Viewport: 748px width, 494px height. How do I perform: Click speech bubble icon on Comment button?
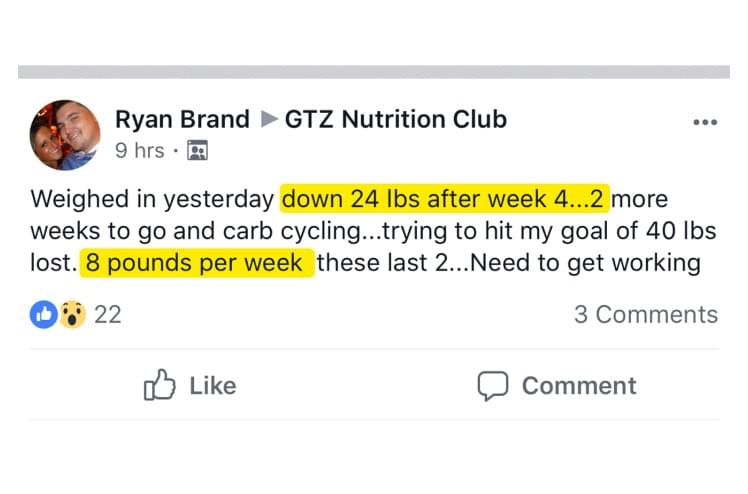click(x=492, y=386)
